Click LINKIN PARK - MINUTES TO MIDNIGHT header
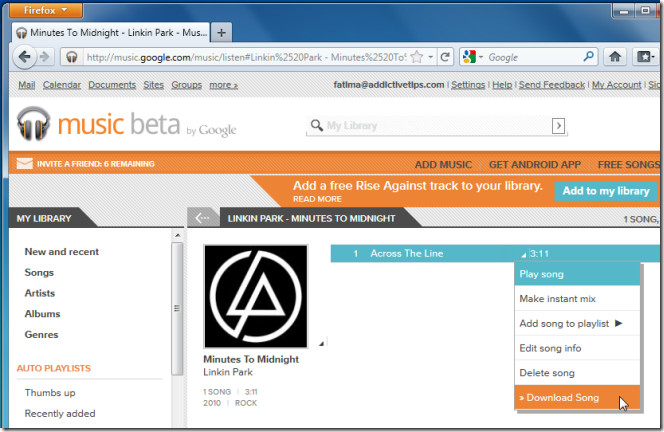 (x=311, y=219)
